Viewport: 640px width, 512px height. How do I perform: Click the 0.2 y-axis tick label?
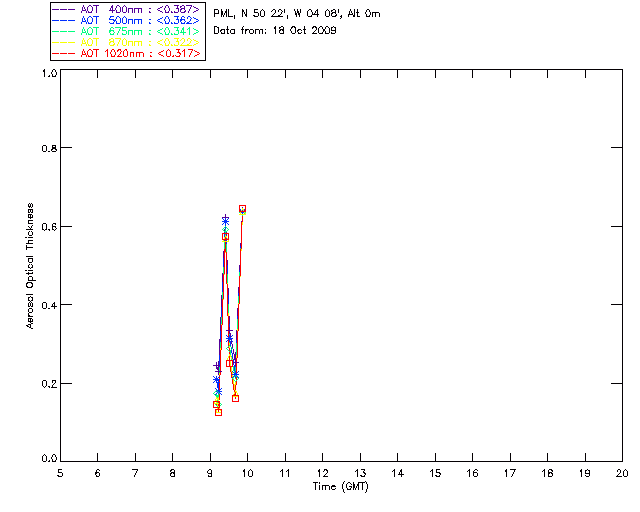pos(49,384)
